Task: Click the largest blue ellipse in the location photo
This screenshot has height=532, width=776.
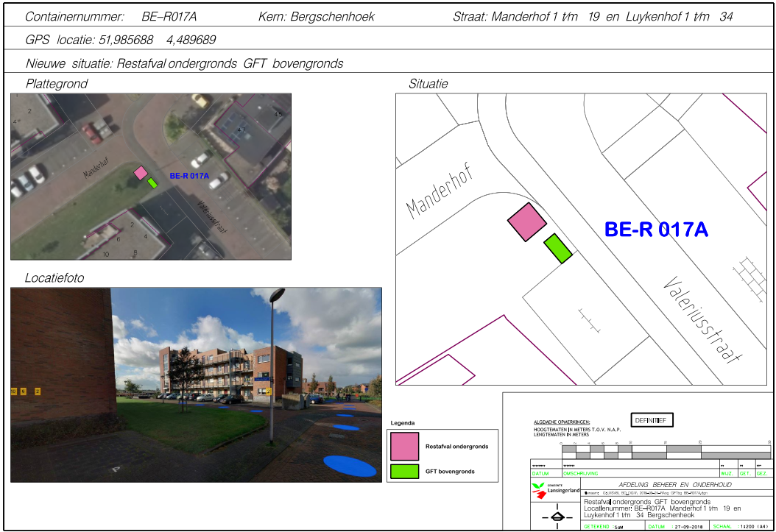Action: coord(349,465)
